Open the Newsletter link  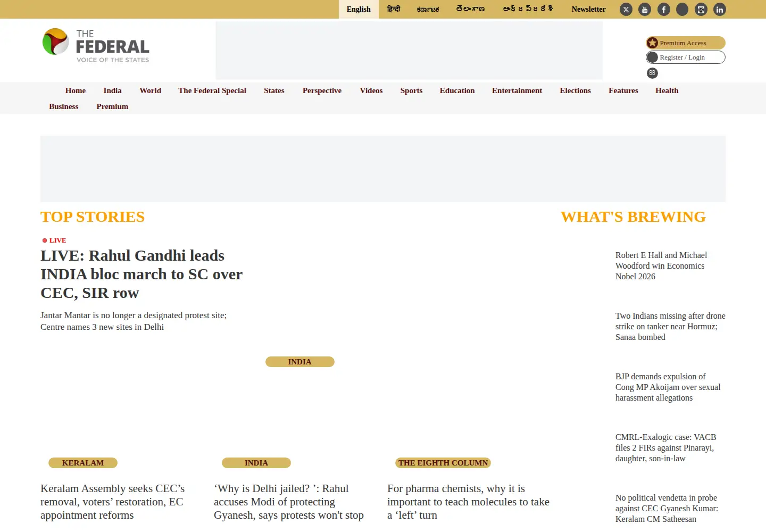tap(588, 9)
